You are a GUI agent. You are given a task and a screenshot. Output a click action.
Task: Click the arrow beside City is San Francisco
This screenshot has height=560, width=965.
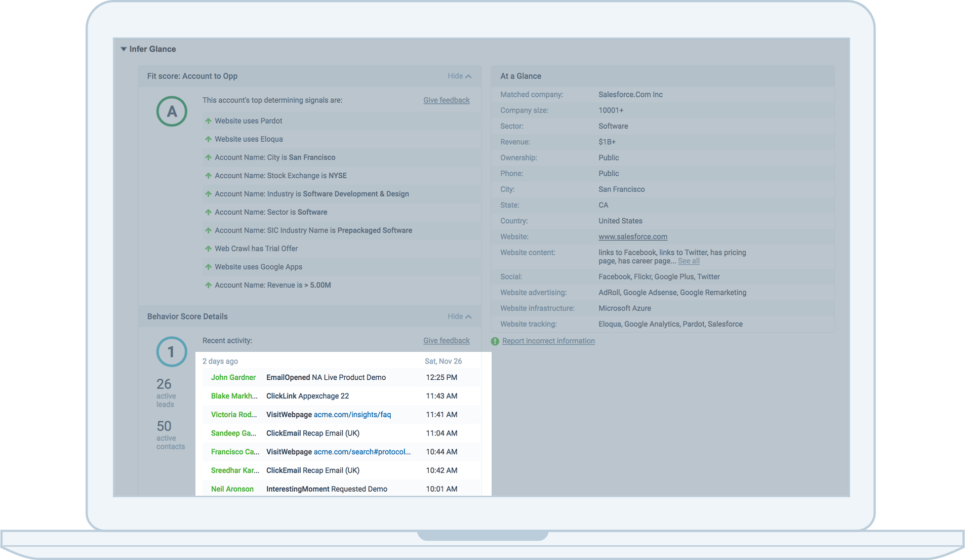(208, 157)
